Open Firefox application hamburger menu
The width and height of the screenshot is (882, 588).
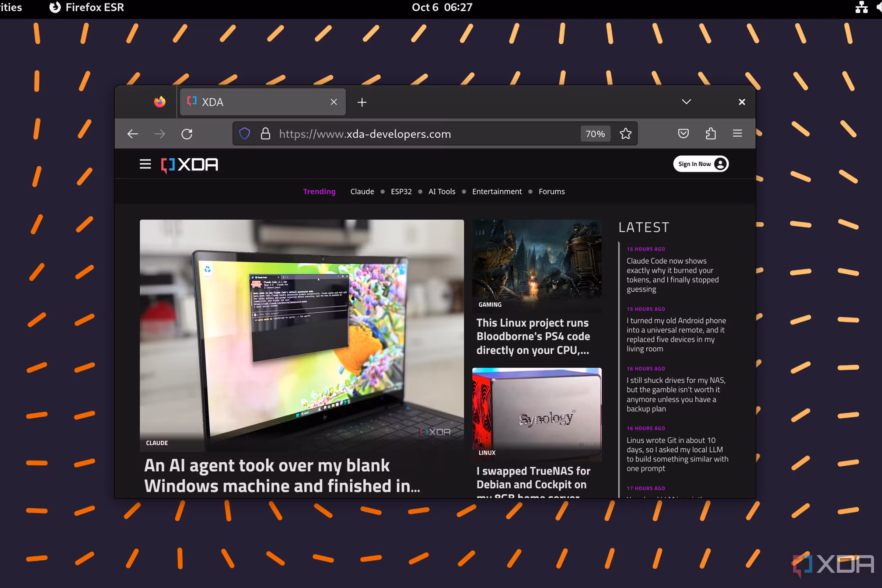point(737,134)
